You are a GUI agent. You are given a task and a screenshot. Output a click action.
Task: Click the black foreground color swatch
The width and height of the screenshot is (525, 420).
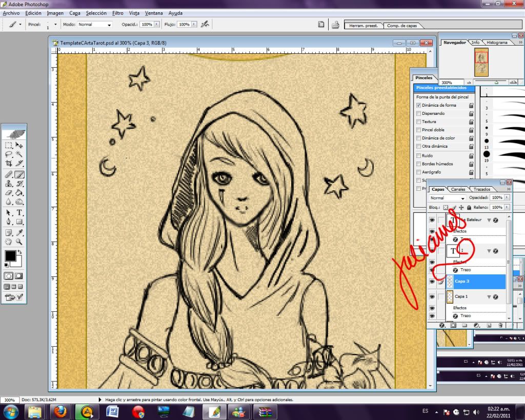pos(10,255)
